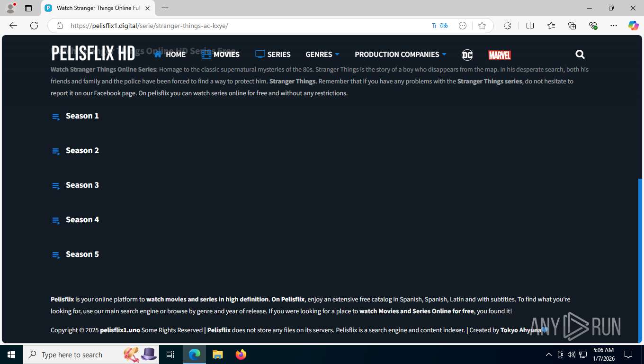The width and height of the screenshot is (644, 364).
Task: Open tab actions menu
Action: [x=28, y=8]
